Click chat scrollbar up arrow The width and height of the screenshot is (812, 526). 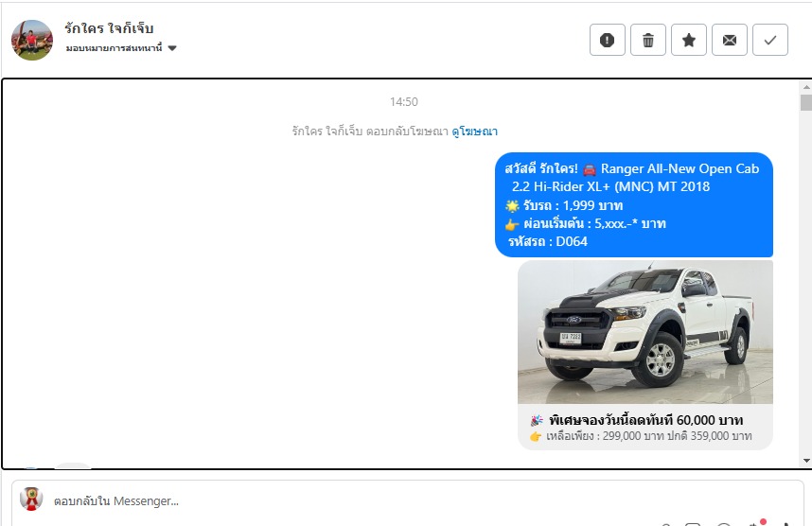pos(806,86)
